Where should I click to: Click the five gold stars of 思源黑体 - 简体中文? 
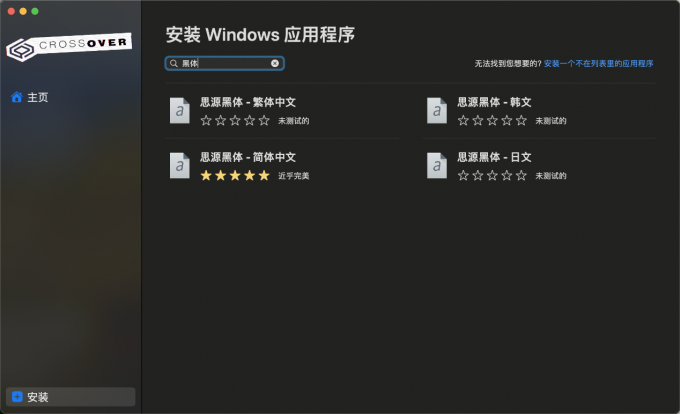[235, 176]
